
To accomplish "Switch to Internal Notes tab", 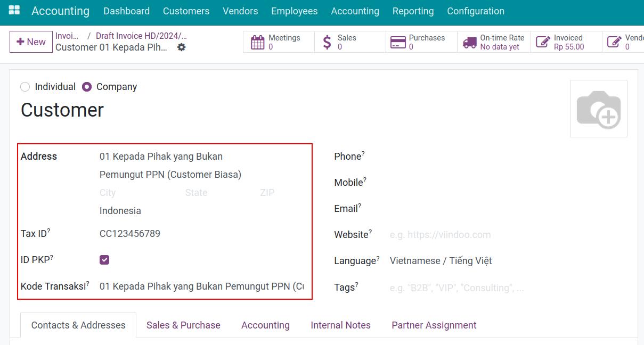I will tap(340, 325).
